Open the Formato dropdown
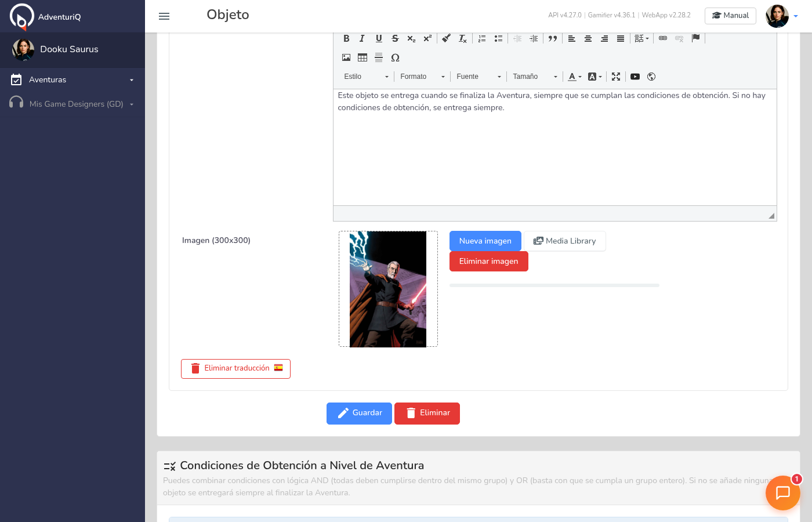 tap(422, 77)
